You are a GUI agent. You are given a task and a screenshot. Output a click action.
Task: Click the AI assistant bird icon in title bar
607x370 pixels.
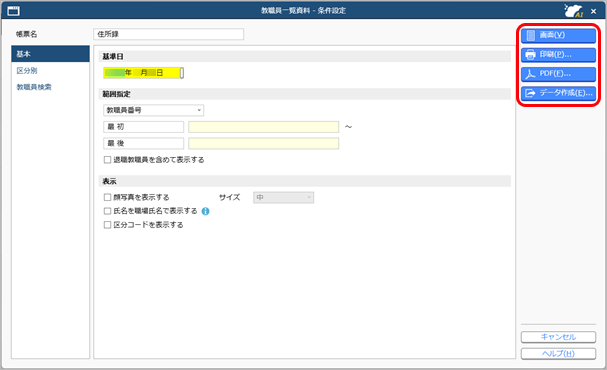click(x=573, y=11)
